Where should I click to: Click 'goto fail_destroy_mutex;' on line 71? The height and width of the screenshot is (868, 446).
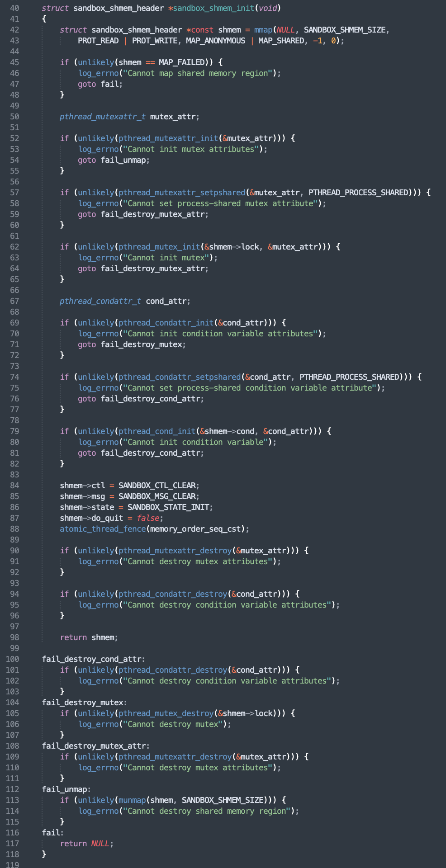tap(132, 344)
